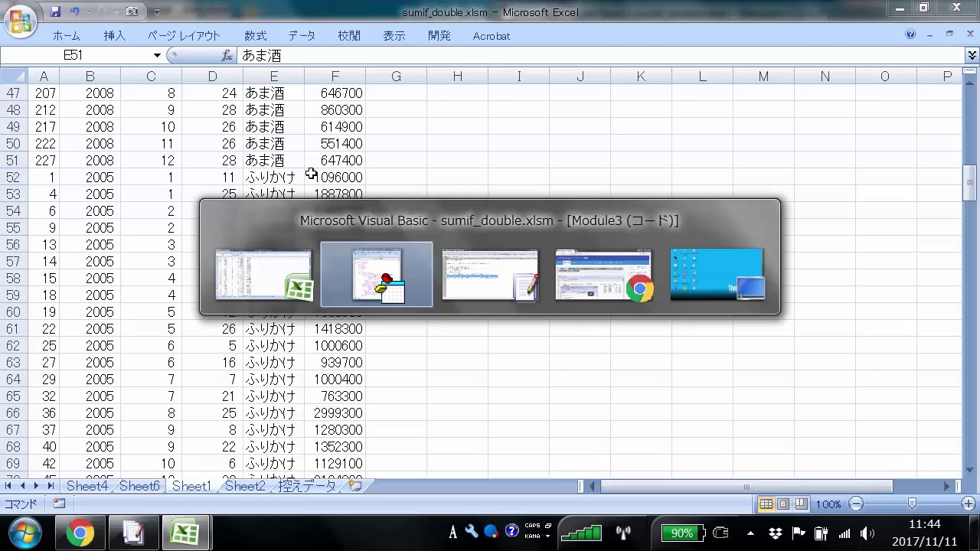Screen dimensions: 980x551
Task: Switch to Page Layout view in status bar
Action: coord(783,504)
